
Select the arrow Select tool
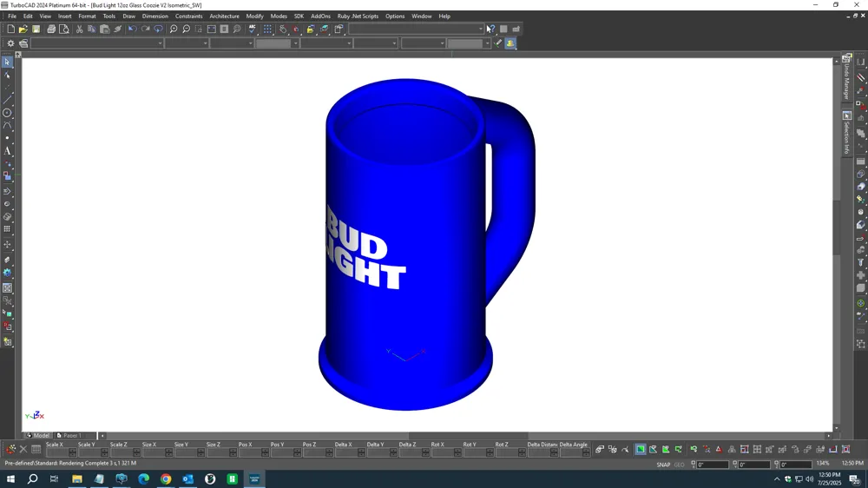(x=7, y=62)
